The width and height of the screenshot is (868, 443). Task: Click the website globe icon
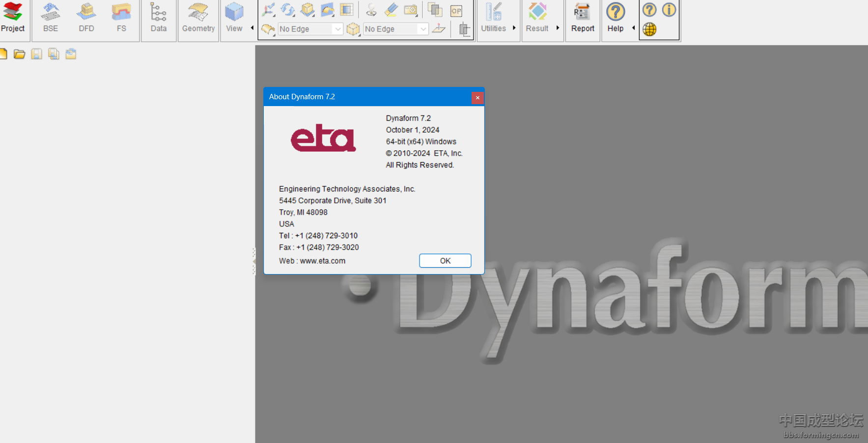click(649, 29)
